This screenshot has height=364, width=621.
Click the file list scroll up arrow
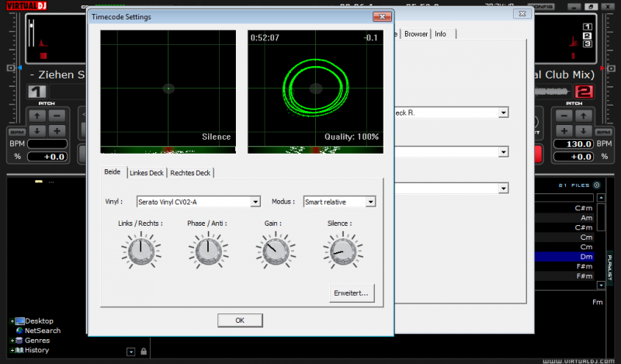click(601, 197)
